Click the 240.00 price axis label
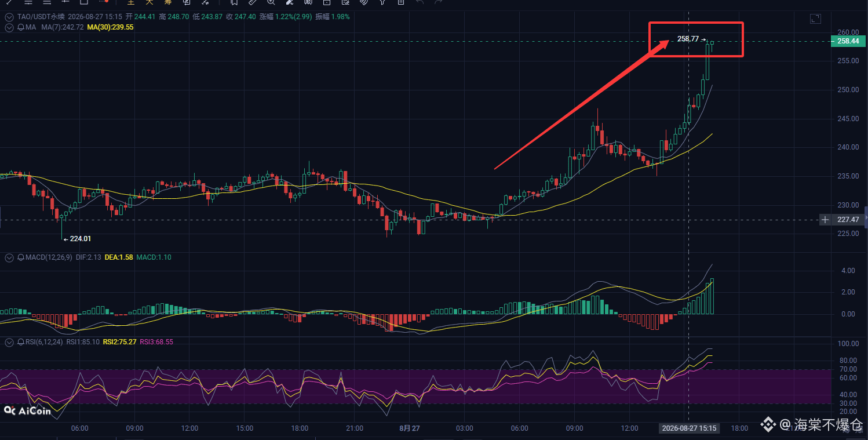 click(848, 147)
